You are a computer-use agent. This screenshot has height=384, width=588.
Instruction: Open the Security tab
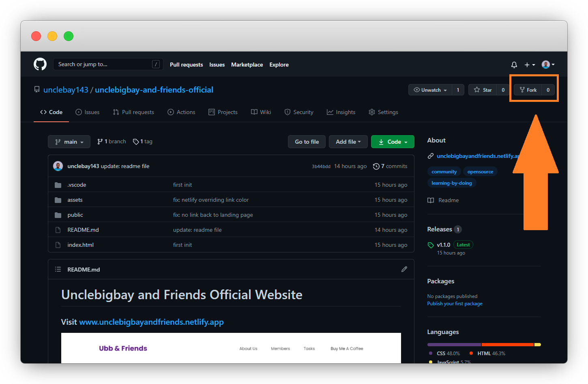pos(299,112)
